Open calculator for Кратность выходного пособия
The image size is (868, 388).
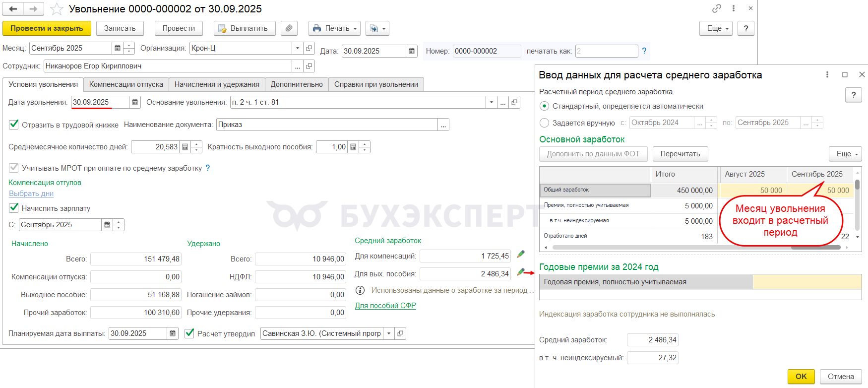pos(353,147)
